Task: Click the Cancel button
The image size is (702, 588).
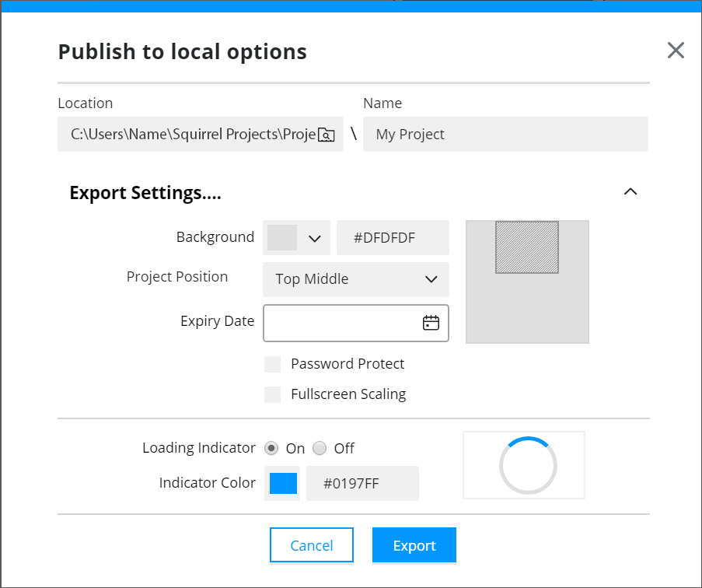Action: [x=312, y=545]
